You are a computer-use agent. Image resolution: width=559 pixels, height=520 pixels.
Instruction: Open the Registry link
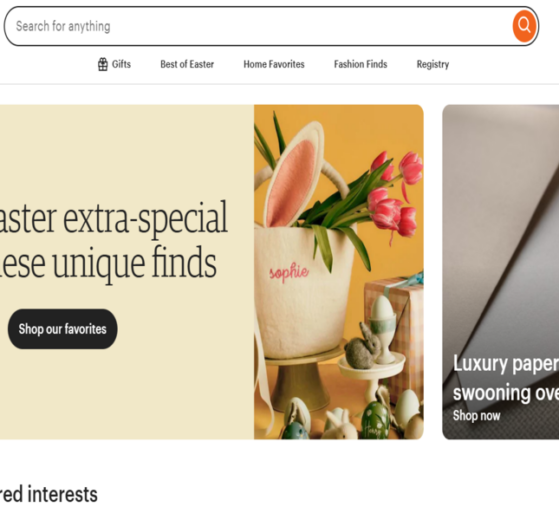(x=433, y=65)
